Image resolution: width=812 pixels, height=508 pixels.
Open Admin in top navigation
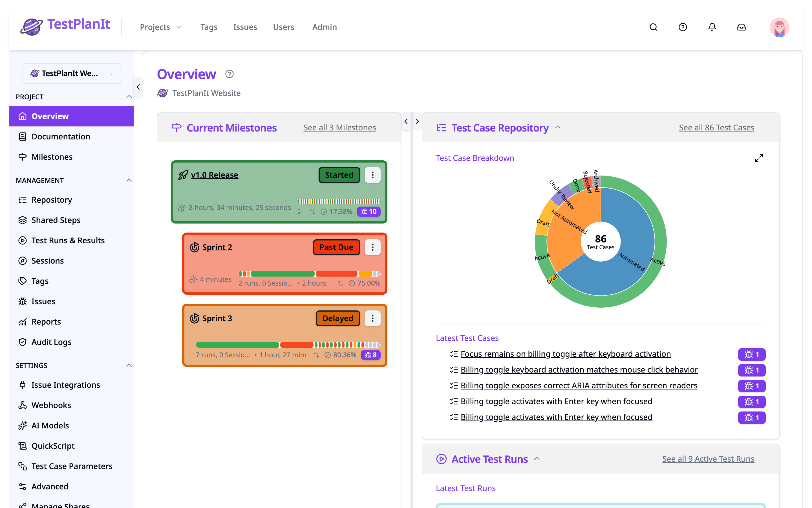[x=325, y=27]
